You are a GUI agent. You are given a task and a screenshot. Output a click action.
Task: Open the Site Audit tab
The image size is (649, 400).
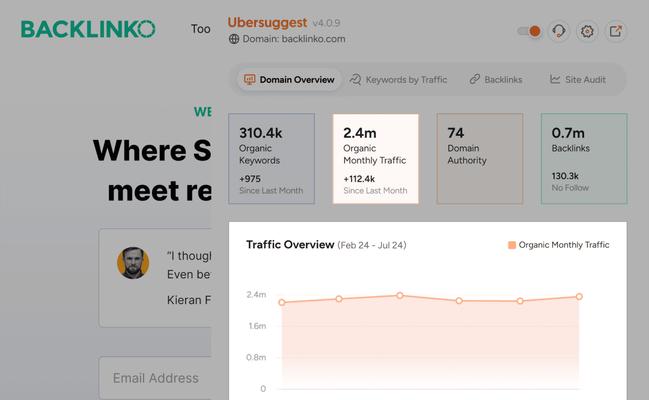pos(578,80)
